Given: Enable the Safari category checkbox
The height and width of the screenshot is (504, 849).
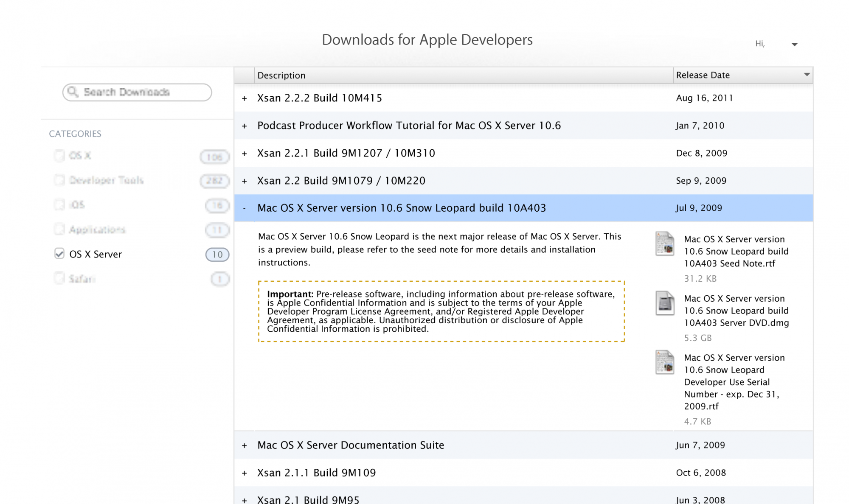Looking at the screenshot, I should [59, 278].
